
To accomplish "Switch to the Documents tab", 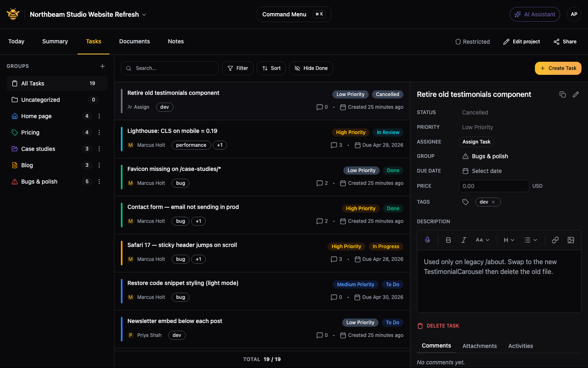I will pos(134,41).
